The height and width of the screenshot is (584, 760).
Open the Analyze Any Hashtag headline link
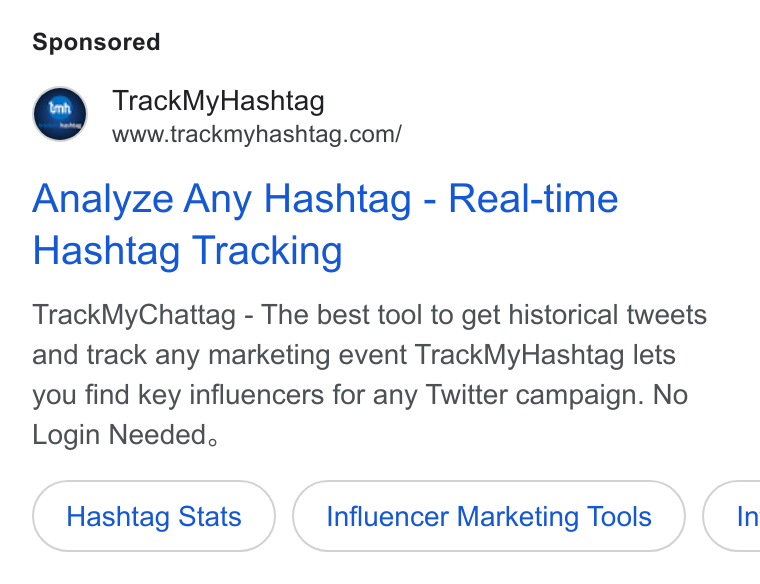(325, 224)
